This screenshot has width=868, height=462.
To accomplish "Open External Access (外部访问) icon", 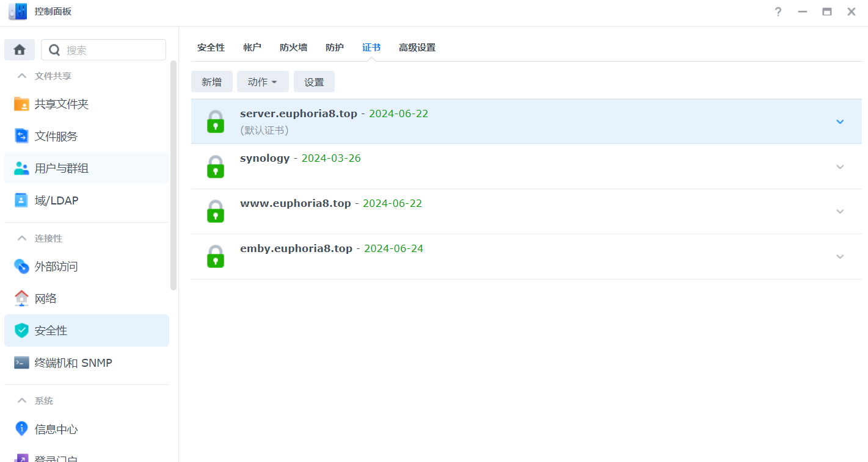I will tap(21, 266).
